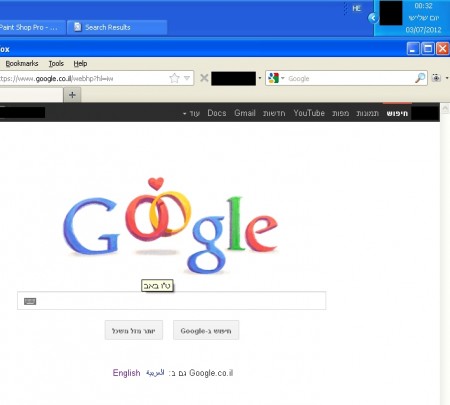Bookmark this page with the star icon
450x405 pixels.
pos(174,78)
